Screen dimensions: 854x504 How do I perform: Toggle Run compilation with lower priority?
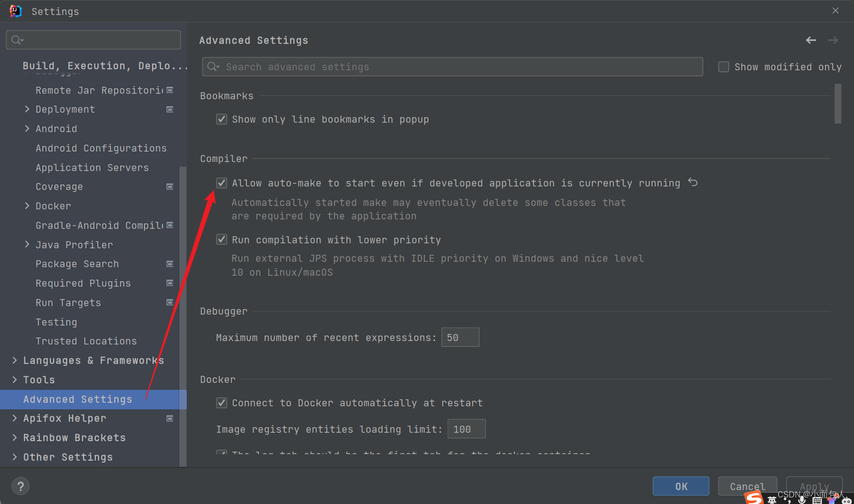coord(222,240)
